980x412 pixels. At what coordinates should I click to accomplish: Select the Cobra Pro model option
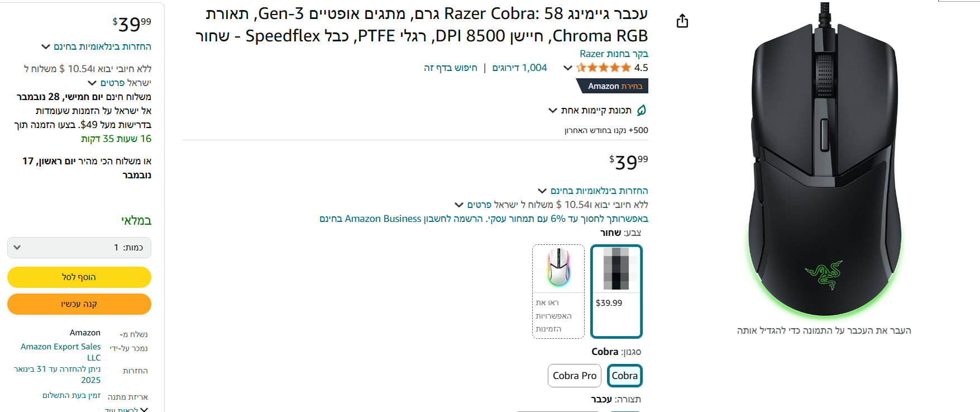pyautogui.click(x=574, y=376)
